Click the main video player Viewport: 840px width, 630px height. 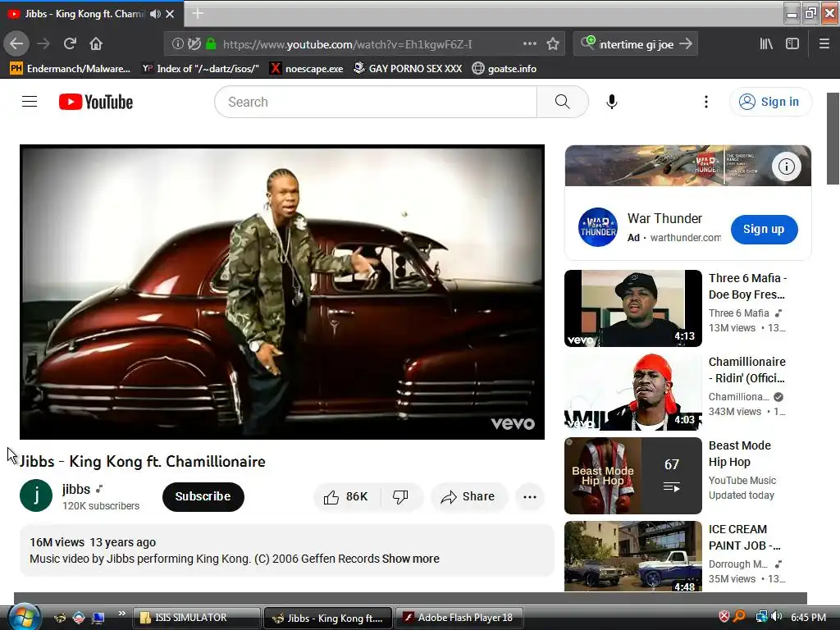pyautogui.click(x=282, y=292)
